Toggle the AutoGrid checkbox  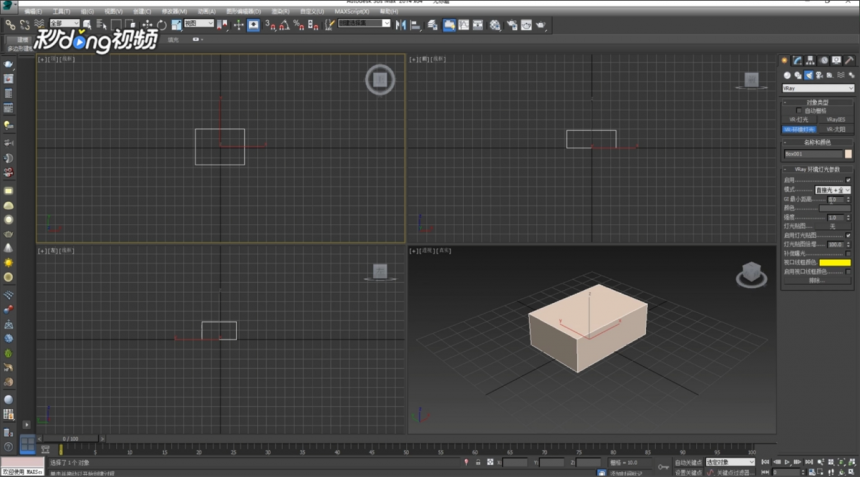coord(799,111)
